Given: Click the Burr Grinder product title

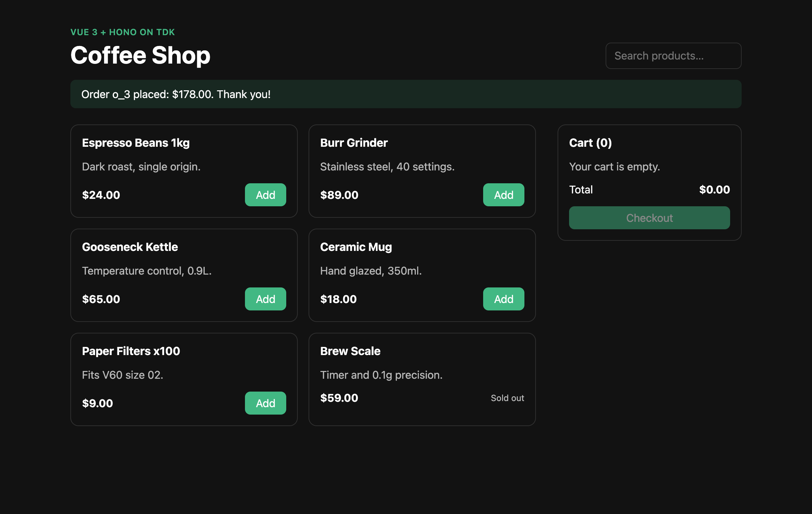Looking at the screenshot, I should pyautogui.click(x=354, y=143).
